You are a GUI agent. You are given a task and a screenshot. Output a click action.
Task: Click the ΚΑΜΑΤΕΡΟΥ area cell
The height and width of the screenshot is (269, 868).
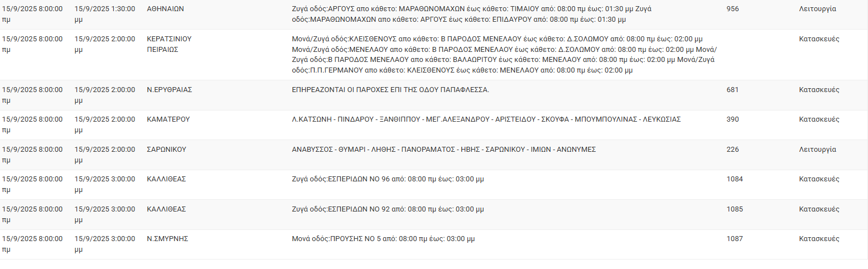point(168,119)
